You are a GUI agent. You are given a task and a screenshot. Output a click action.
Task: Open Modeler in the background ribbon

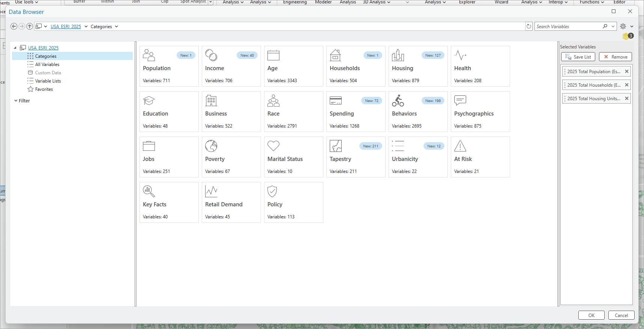323,2
